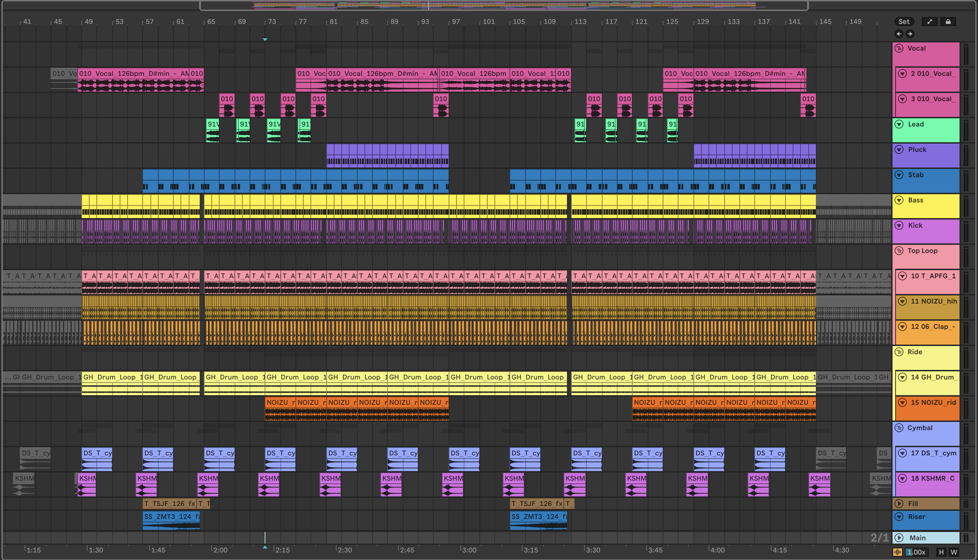The width and height of the screenshot is (978, 560).
Task: Toggle W optimize arrangement width button
Action: [954, 552]
